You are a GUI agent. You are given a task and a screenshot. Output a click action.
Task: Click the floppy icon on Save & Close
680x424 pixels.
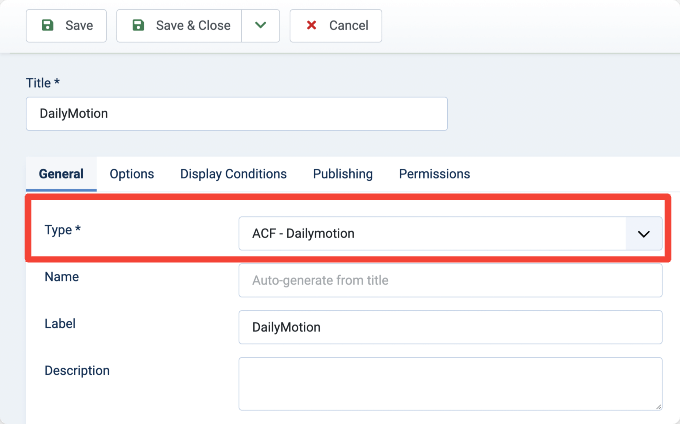138,25
